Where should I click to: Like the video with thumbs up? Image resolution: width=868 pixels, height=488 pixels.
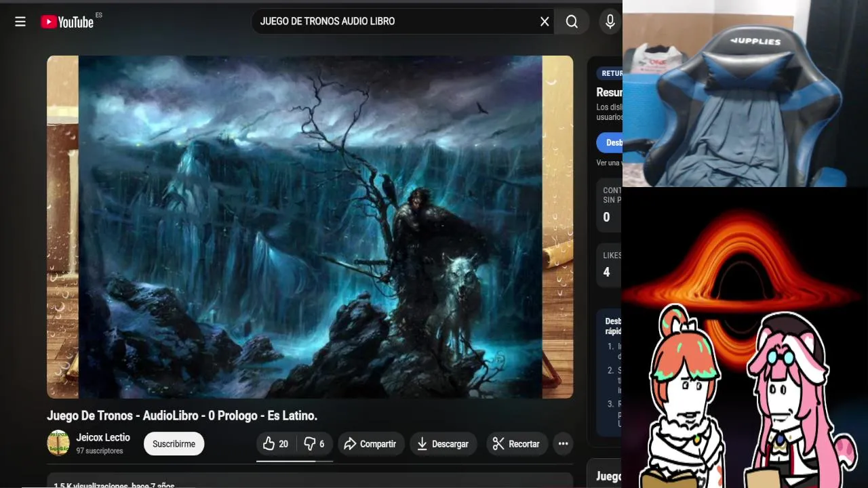(x=276, y=444)
